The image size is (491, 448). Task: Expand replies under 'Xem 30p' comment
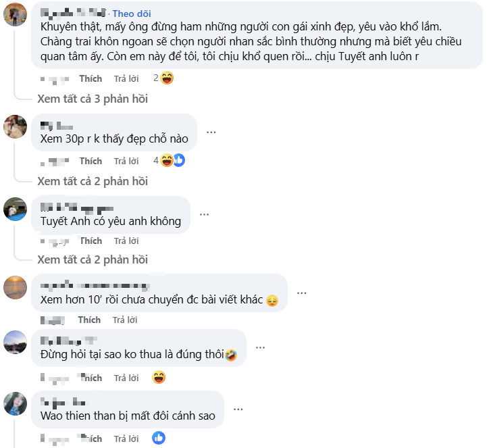93,181
